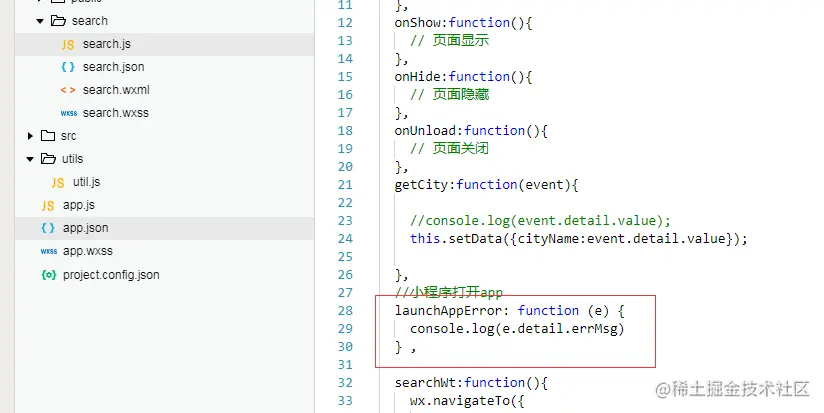
Task: Click line number 21 in gutter
Action: [x=345, y=185]
